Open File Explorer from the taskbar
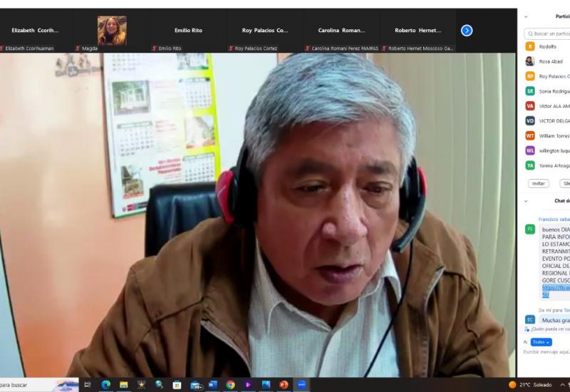Image resolution: width=570 pixels, height=392 pixels. pyautogui.click(x=123, y=385)
